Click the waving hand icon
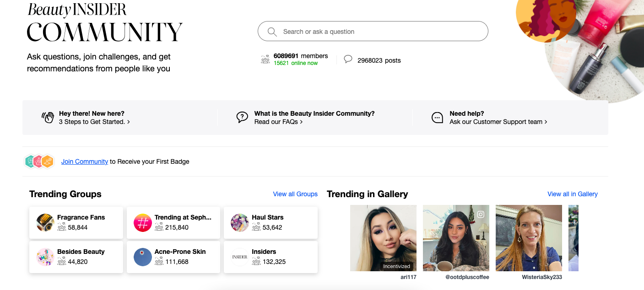644x290 pixels. pos(48,118)
